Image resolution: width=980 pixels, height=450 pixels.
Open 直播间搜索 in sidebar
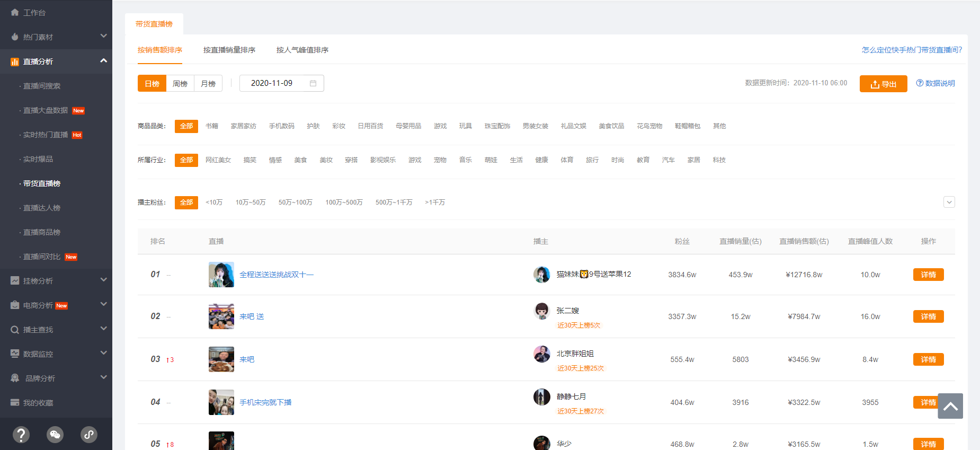[42, 86]
